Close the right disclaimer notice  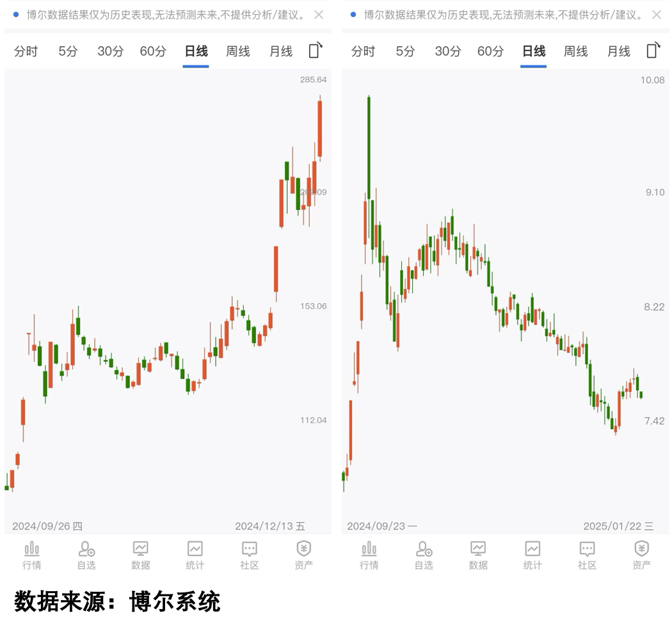pyautogui.click(x=657, y=15)
